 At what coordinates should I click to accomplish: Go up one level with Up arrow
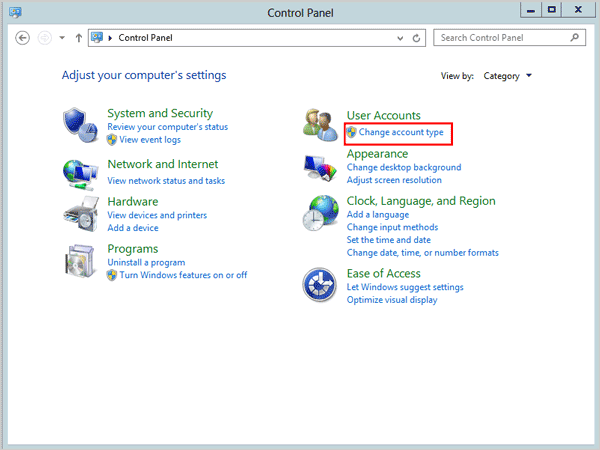pyautogui.click(x=79, y=38)
